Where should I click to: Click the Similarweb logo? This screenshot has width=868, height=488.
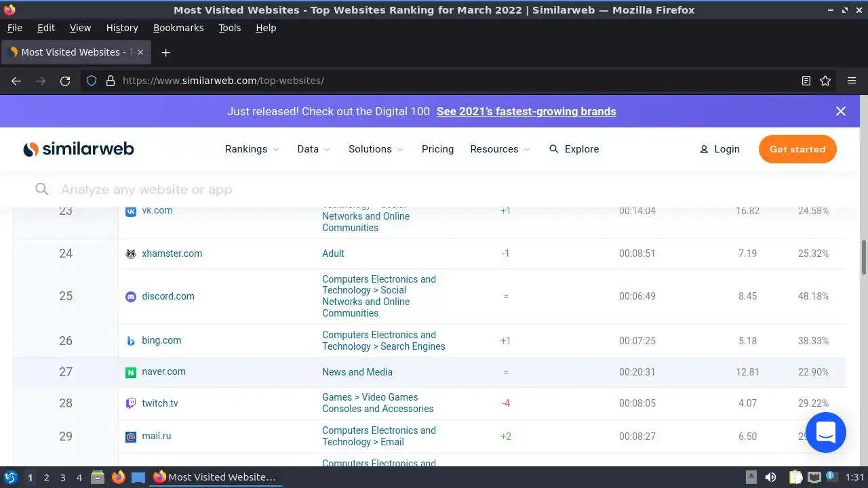(79, 149)
